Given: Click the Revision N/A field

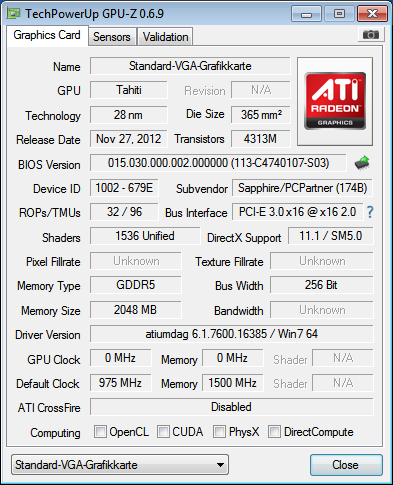Looking at the screenshot, I should (x=261, y=90).
